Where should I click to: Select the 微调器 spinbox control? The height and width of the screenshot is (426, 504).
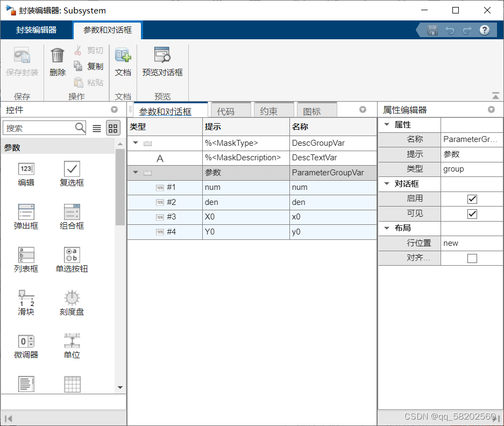26,346
